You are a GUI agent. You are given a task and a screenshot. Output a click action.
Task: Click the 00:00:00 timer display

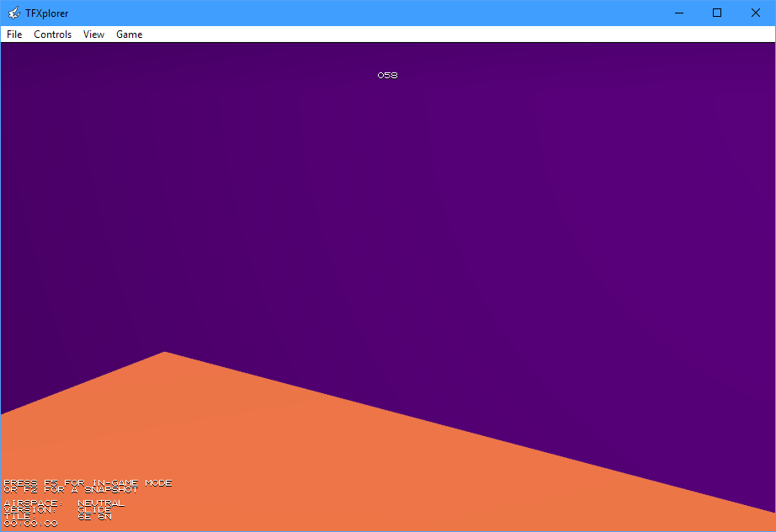[x=30, y=524]
